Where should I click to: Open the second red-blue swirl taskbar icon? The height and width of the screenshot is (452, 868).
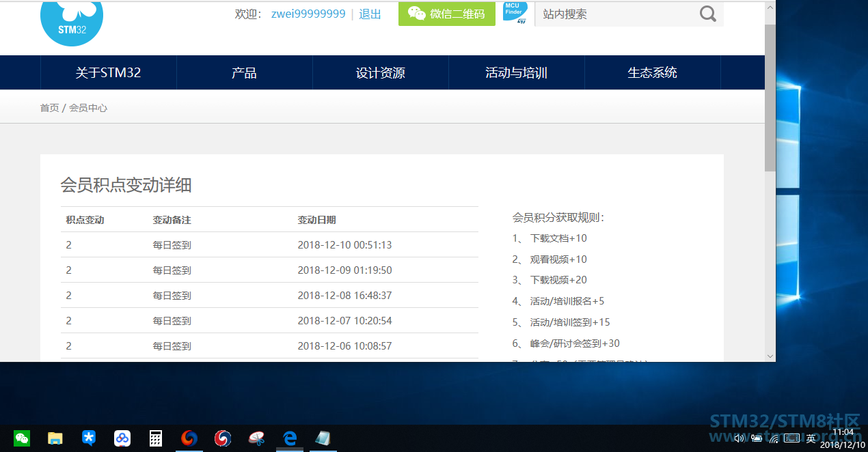pos(223,438)
